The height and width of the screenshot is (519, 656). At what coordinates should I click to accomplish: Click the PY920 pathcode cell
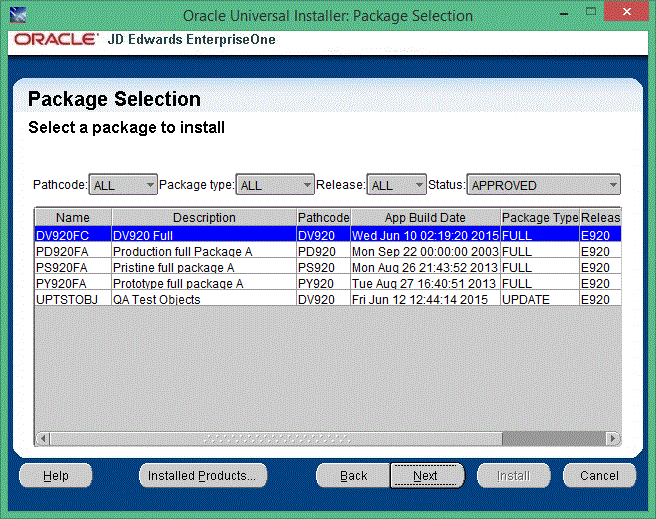tap(323, 284)
